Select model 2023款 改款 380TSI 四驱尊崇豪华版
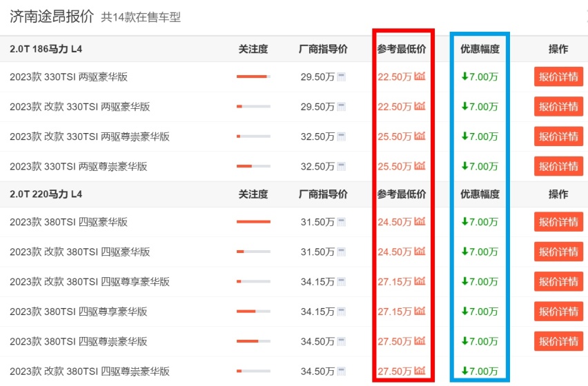This screenshot has width=588, height=386. coord(90,372)
